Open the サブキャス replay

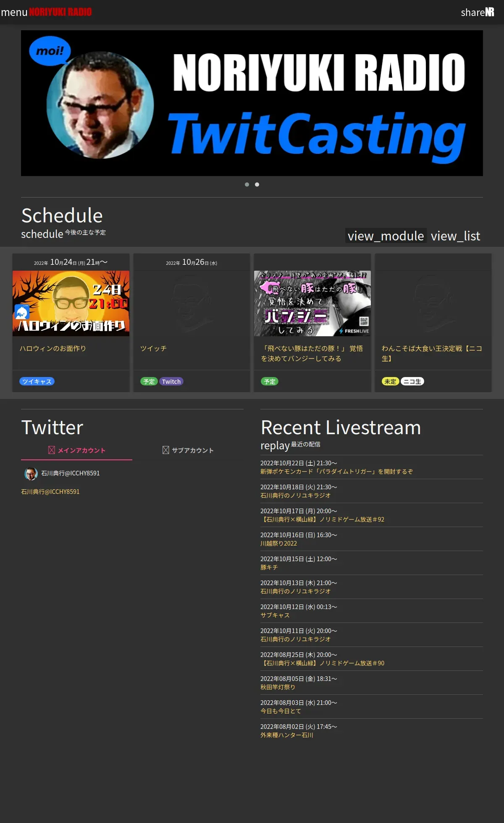(x=275, y=615)
